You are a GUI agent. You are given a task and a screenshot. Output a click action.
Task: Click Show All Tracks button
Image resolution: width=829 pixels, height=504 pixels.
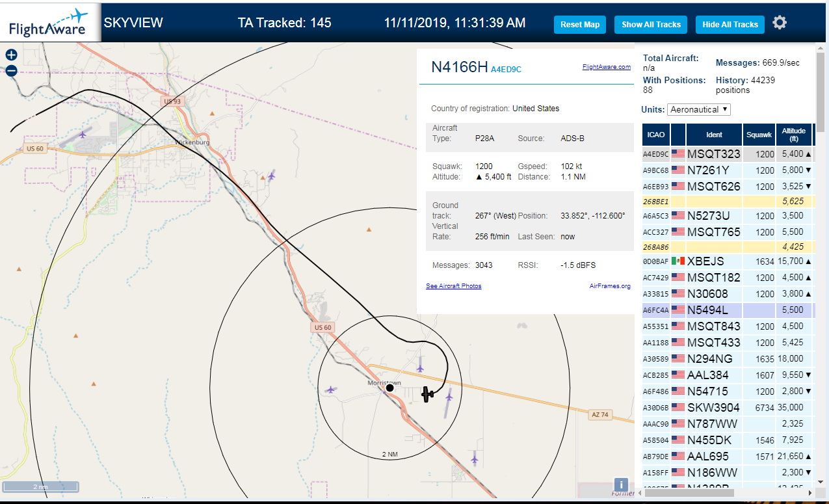click(x=651, y=25)
